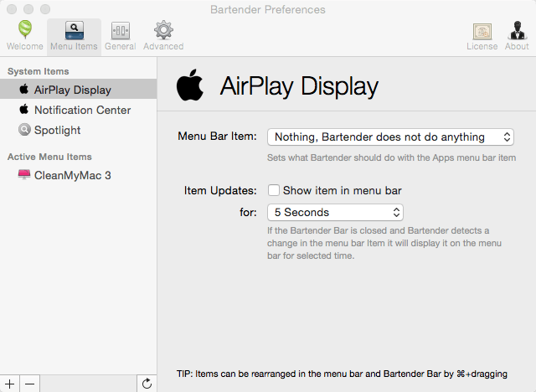The width and height of the screenshot is (536, 392).
Task: Select Notification Center in sidebar
Action: coord(82,110)
